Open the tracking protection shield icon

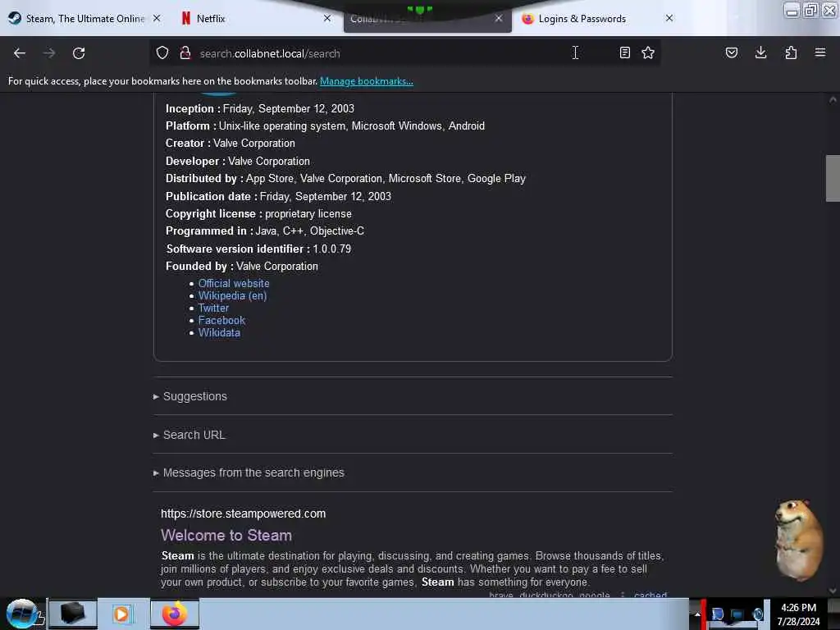(x=162, y=53)
